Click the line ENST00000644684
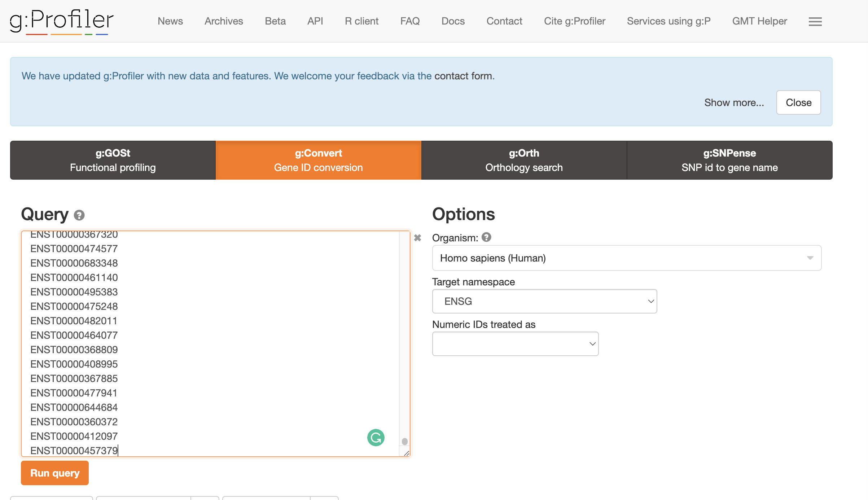868x500 pixels. click(74, 407)
